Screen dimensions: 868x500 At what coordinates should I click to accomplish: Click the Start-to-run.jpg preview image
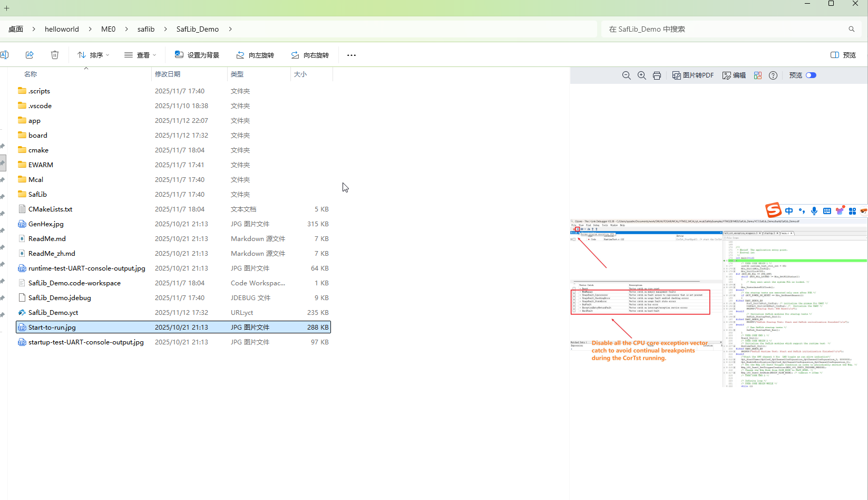point(719,303)
